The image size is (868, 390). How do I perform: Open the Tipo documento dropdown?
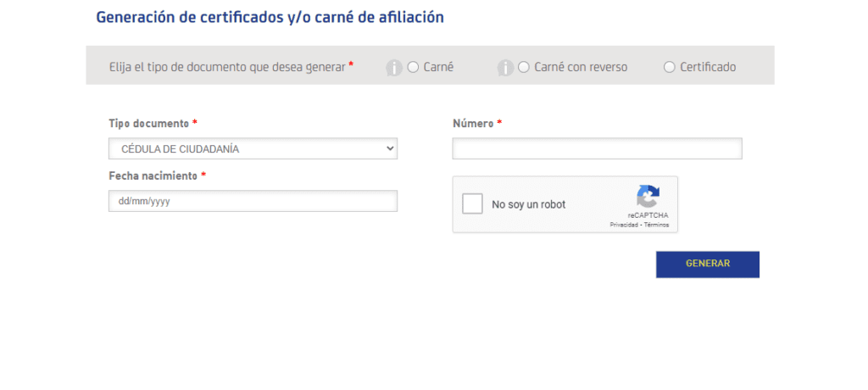coord(253,149)
